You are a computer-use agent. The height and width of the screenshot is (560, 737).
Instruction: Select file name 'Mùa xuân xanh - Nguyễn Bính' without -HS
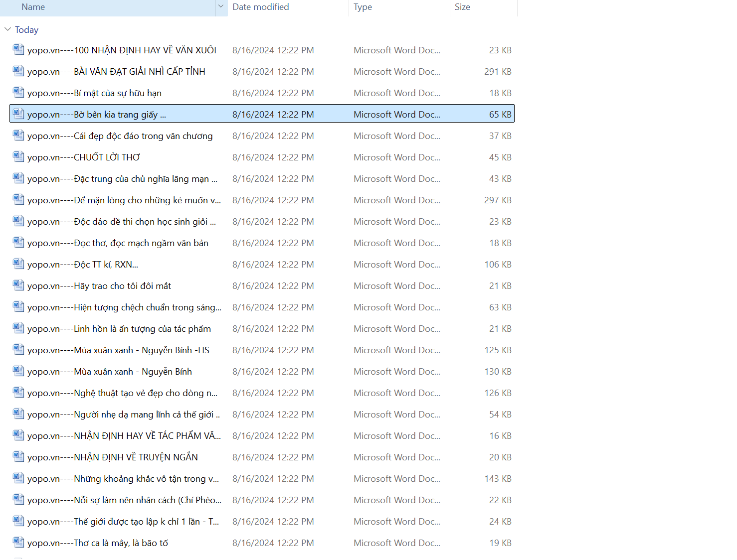(110, 372)
